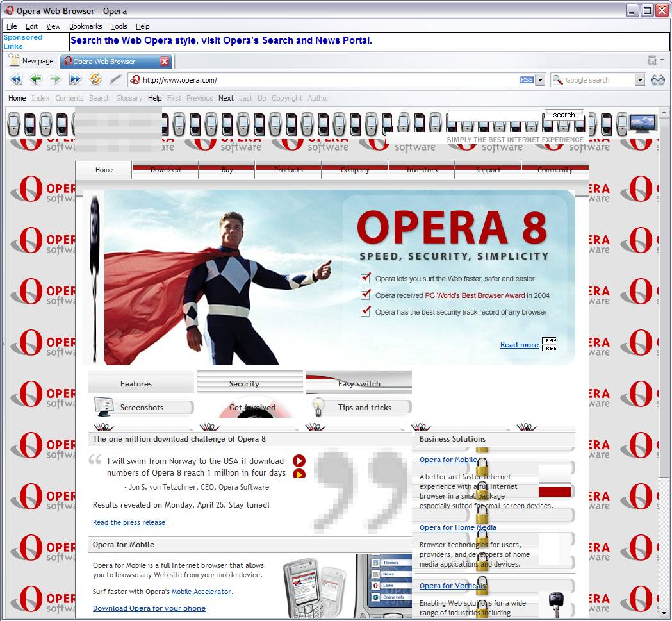Open the Support page tab
The width and height of the screenshot is (672, 621).
coord(488,170)
